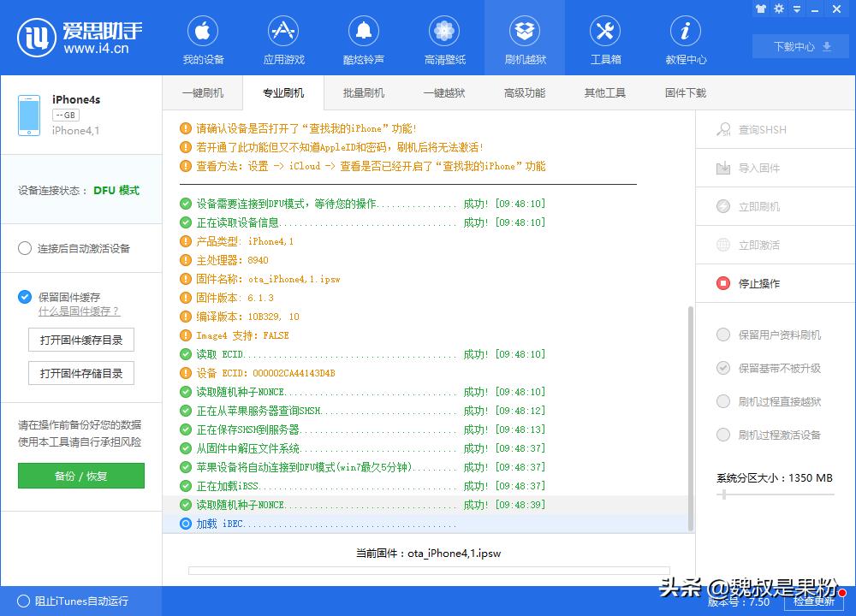Screen dimensions: 856x616
Task: Click the green 备份 / 恢复 button
Action: (80, 476)
